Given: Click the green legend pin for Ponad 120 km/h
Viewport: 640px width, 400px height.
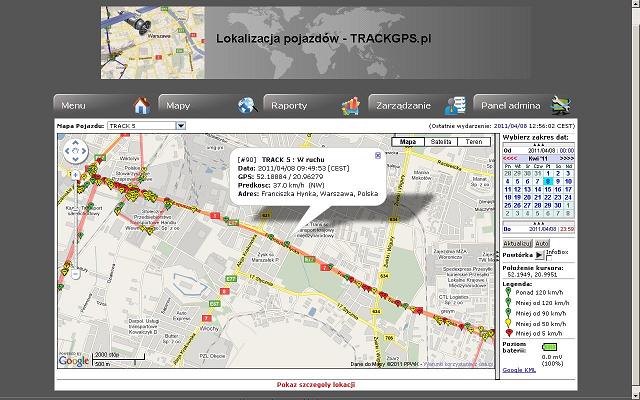Looking at the screenshot, I should (x=508, y=292).
